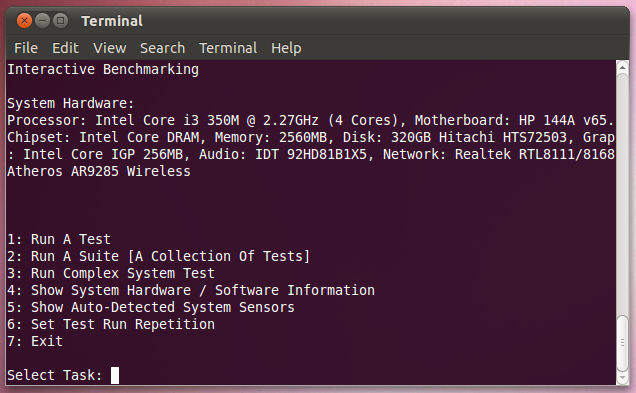Open the Search menu
The image size is (636, 393).
coord(163,48)
